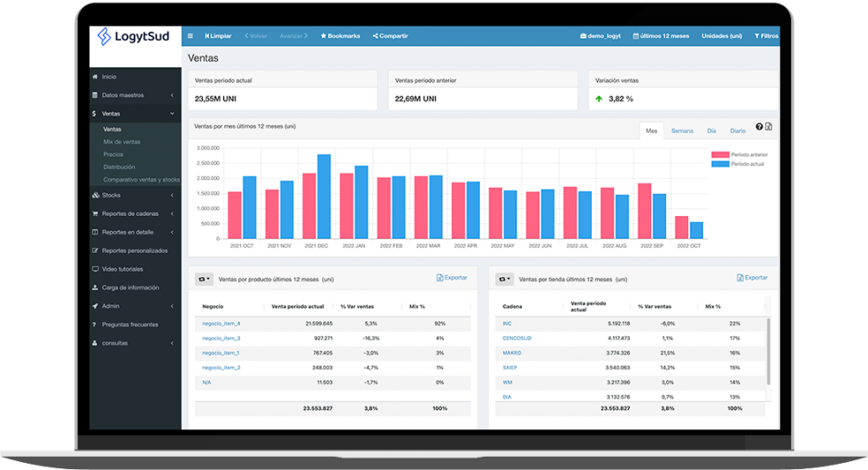This screenshot has height=470, width=868.
Task: Click Exportar link in product table
Action: (x=452, y=278)
